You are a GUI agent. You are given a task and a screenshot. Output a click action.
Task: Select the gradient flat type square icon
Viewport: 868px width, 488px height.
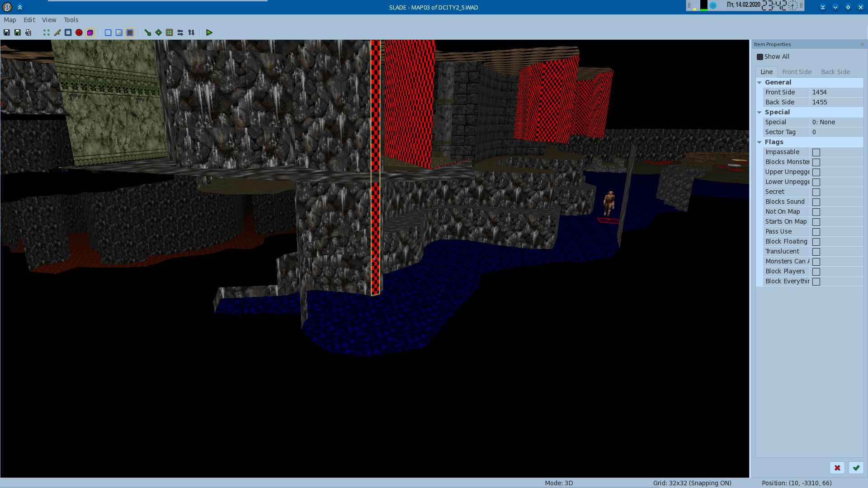(x=119, y=33)
